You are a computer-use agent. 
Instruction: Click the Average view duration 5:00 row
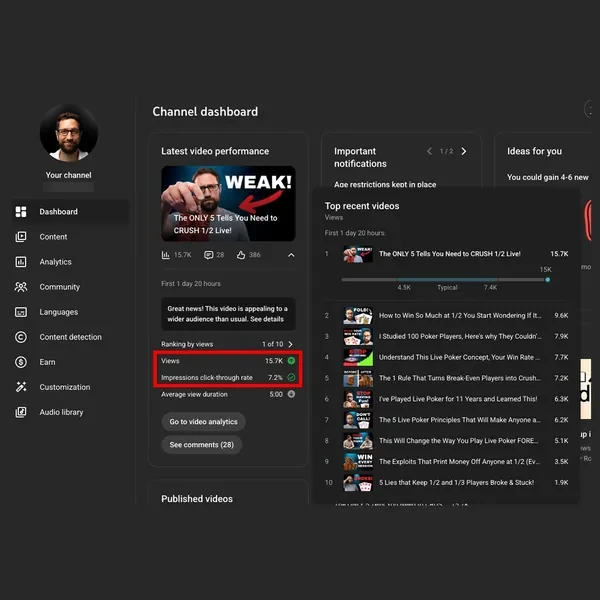[x=228, y=394]
